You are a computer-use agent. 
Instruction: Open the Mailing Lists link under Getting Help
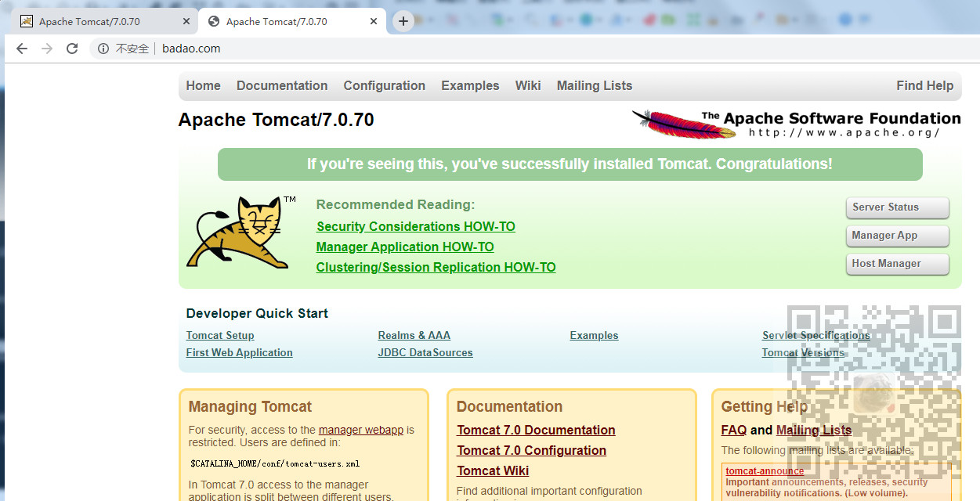coord(814,431)
